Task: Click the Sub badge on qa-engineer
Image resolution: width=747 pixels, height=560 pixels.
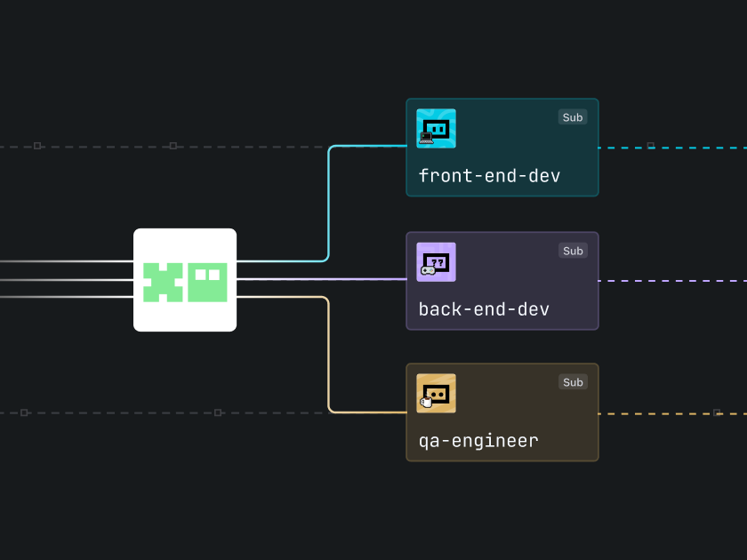Action: [573, 382]
